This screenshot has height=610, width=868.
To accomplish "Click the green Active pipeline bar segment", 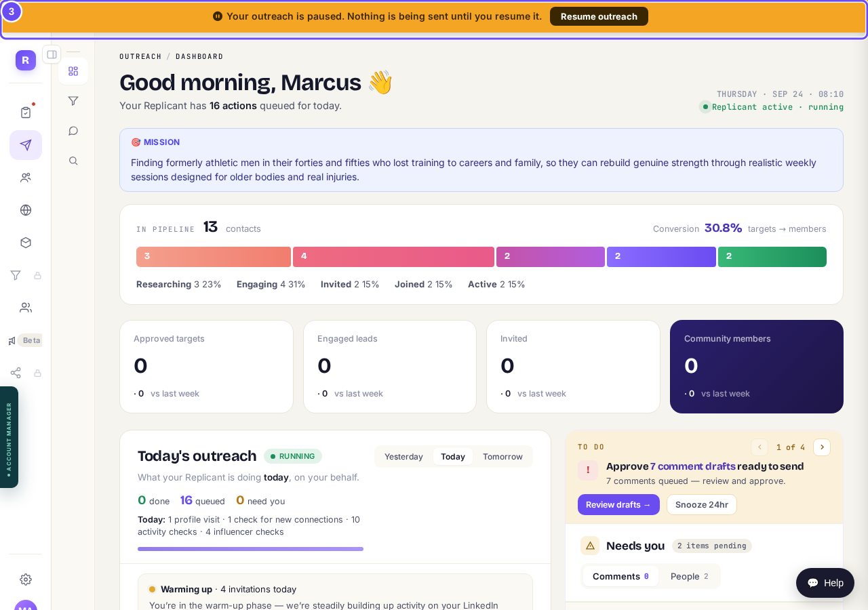I will 772,257.
